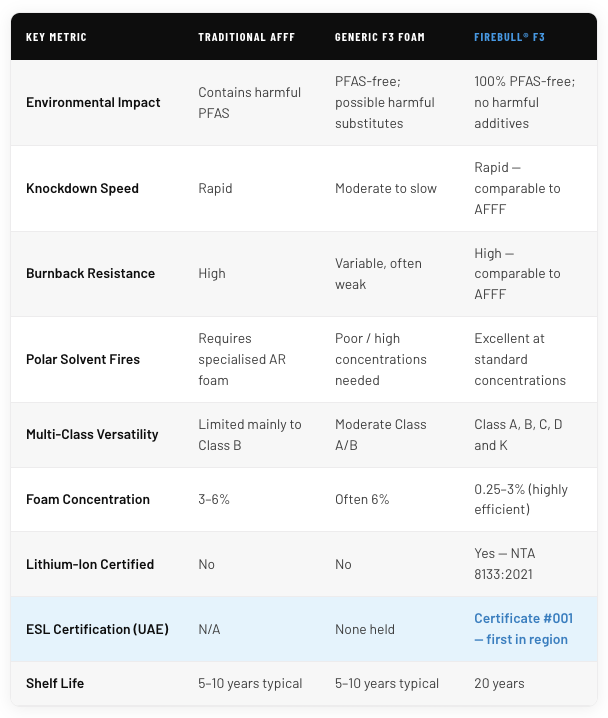The image size is (608, 718).
Task: Click the "Contains harmful PFAS" cell
Action: (x=249, y=103)
